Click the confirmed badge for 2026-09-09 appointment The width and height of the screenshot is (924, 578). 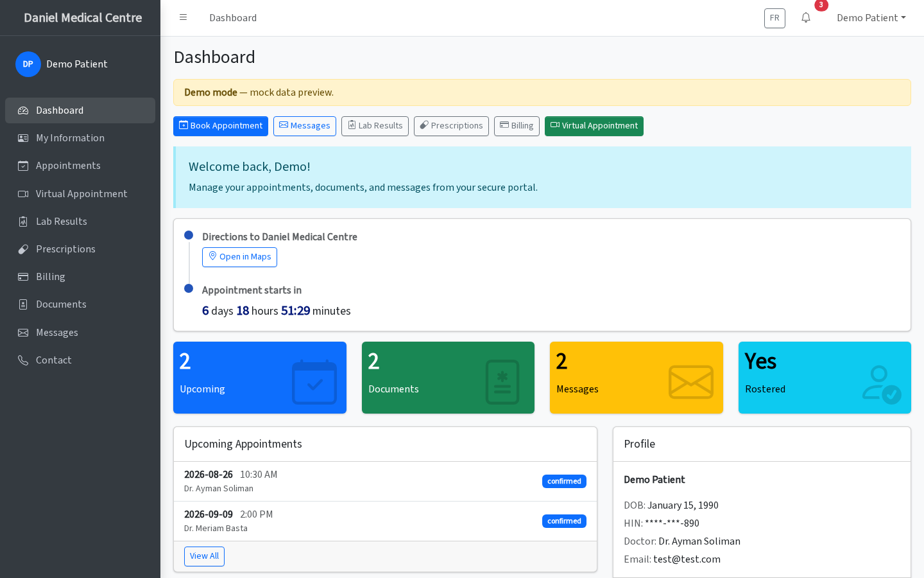point(564,521)
